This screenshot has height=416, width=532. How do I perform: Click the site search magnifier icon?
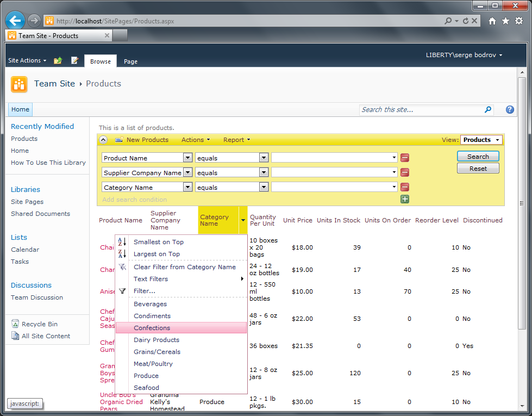click(488, 109)
